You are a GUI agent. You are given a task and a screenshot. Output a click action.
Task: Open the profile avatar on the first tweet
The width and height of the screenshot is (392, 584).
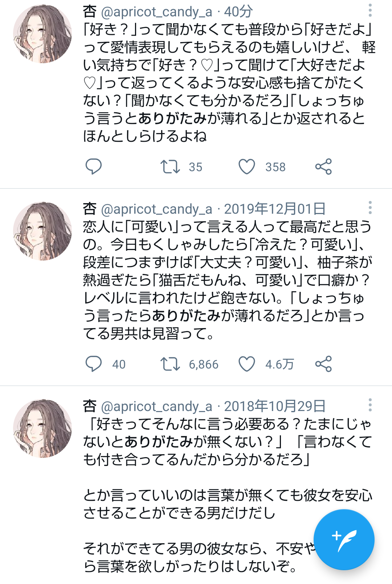42,35
